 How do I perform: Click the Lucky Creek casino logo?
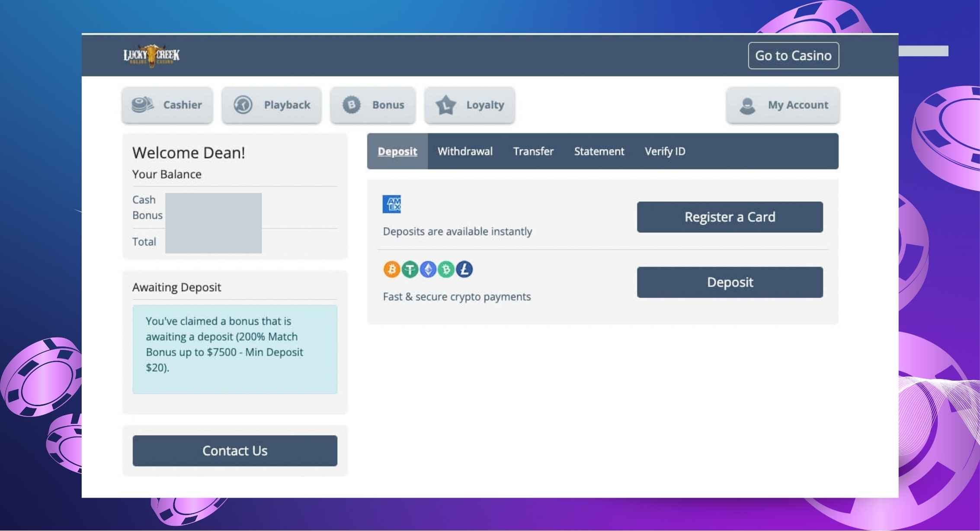click(151, 55)
